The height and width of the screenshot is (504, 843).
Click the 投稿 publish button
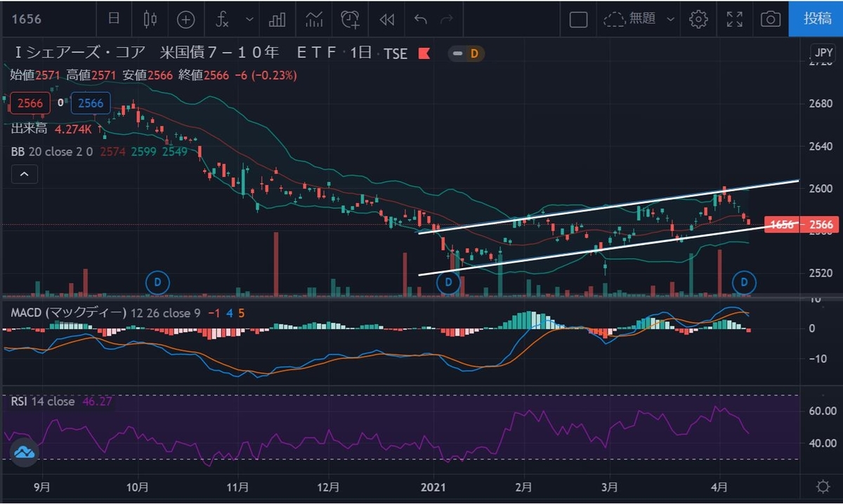tap(817, 19)
